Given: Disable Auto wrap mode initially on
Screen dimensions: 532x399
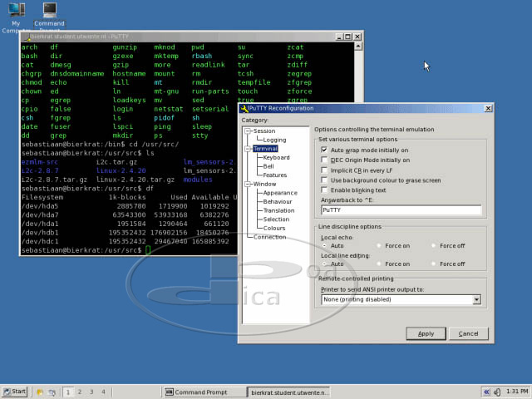Looking at the screenshot, I should pyautogui.click(x=324, y=149).
